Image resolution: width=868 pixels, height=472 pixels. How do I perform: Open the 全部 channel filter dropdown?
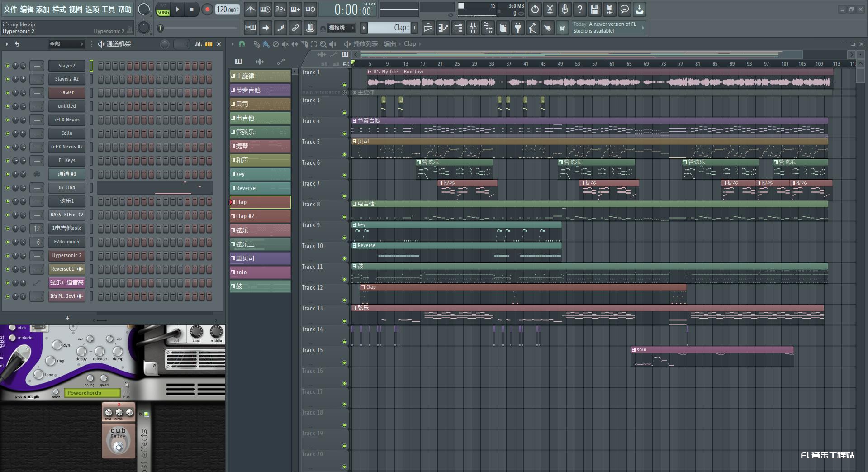point(66,44)
